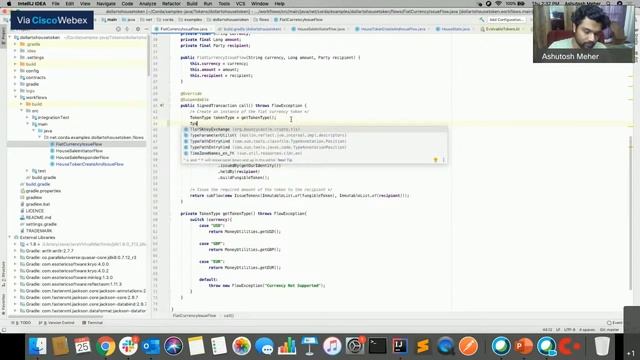Screen dimensions: 640x360
Task: Open Project panel settings gear
Action: (138, 29)
